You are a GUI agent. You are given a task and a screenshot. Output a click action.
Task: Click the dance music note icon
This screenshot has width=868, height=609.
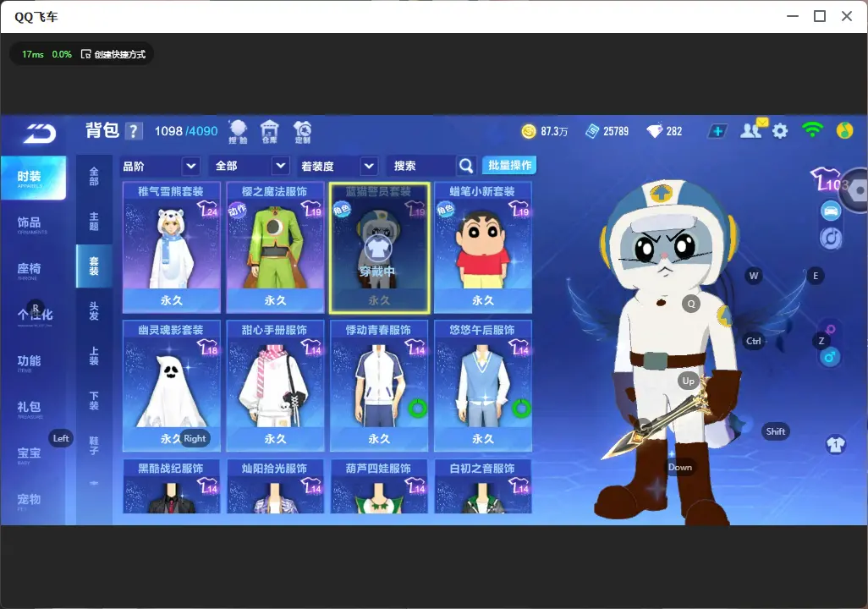tap(831, 238)
